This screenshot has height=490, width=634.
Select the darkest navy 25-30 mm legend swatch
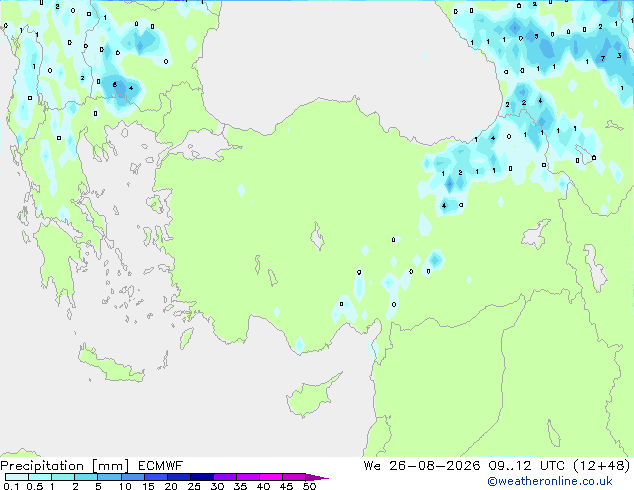click(x=202, y=477)
